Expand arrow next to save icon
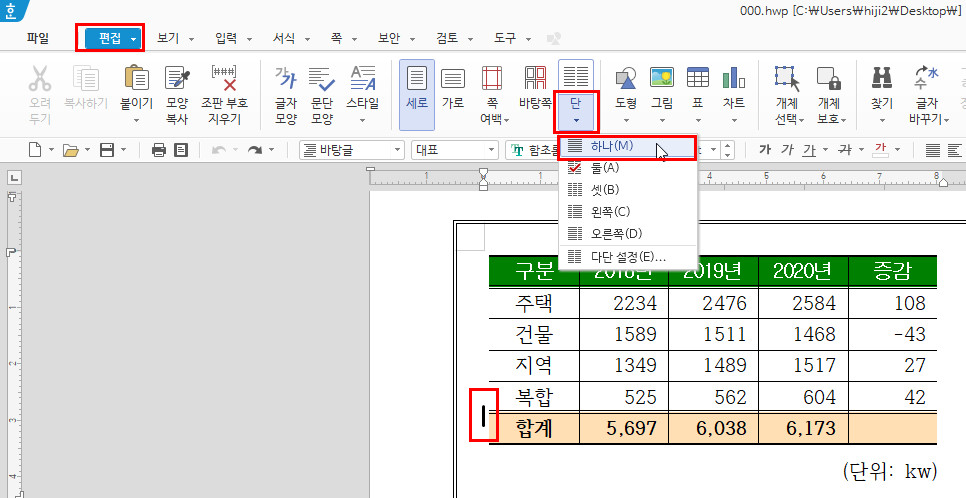 click(x=123, y=150)
